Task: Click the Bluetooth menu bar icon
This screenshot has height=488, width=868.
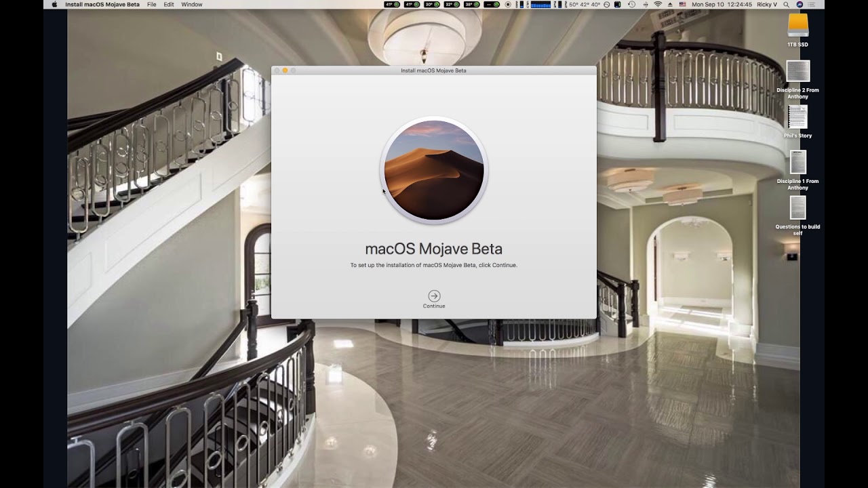Action: pyautogui.click(x=645, y=4)
